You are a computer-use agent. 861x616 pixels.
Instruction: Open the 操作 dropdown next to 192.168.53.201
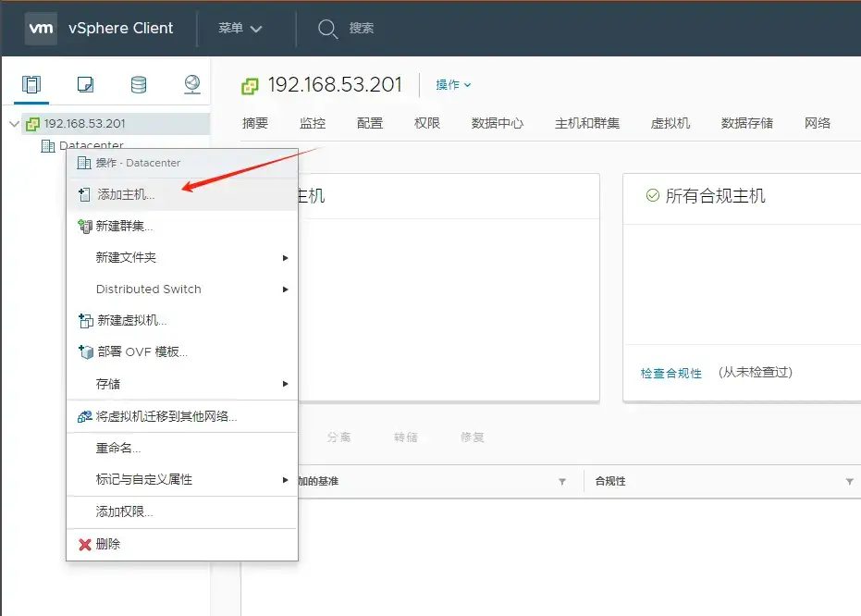click(x=452, y=84)
